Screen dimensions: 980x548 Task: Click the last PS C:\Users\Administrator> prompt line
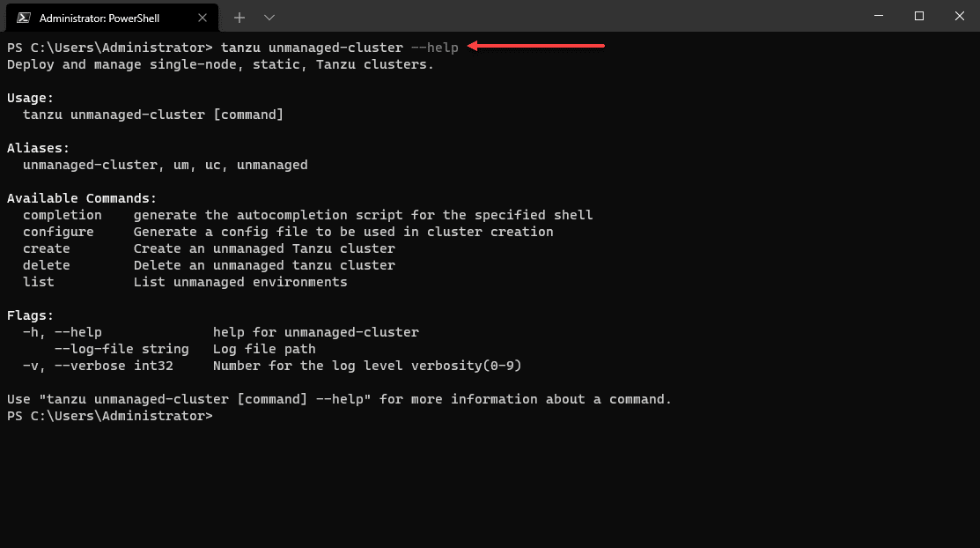[x=109, y=416]
